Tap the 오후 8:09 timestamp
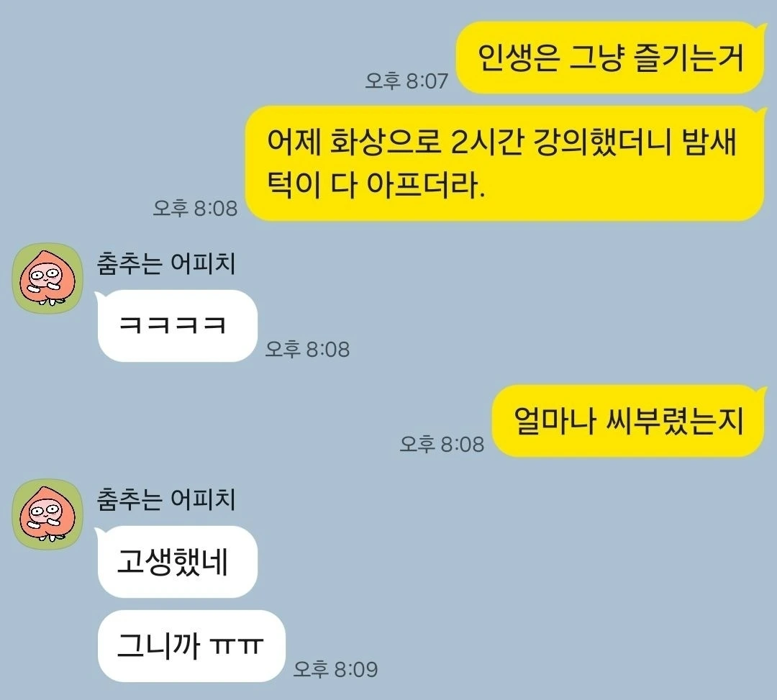The image size is (777, 700). (335, 669)
